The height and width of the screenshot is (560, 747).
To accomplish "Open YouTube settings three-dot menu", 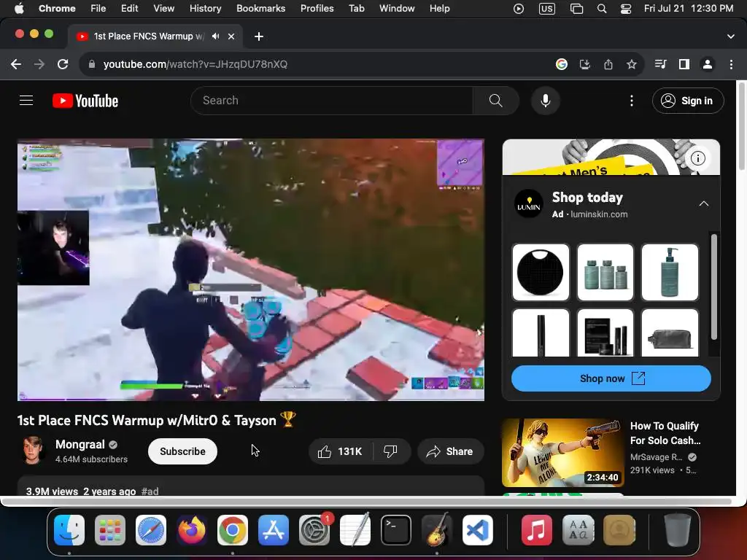I will coord(632,101).
